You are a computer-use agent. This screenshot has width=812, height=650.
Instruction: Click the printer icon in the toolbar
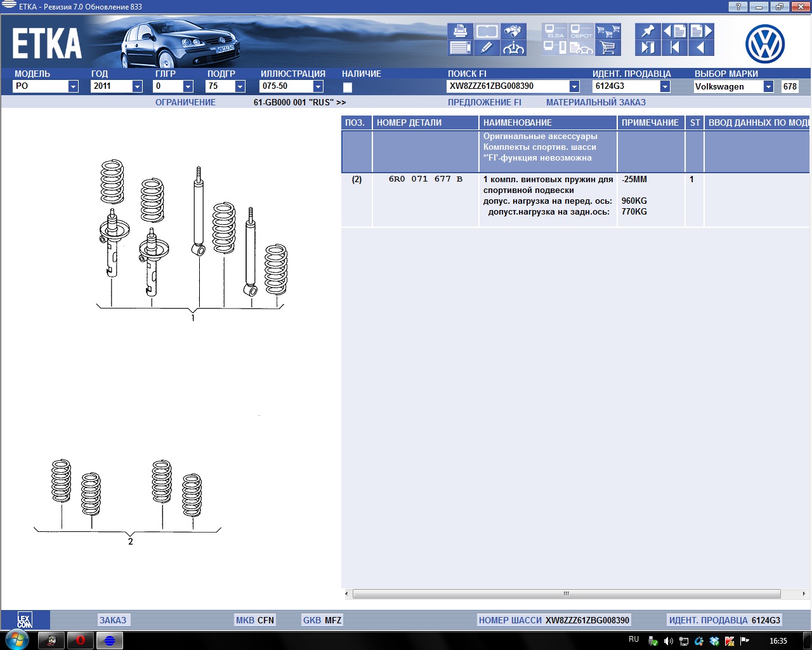(460, 31)
